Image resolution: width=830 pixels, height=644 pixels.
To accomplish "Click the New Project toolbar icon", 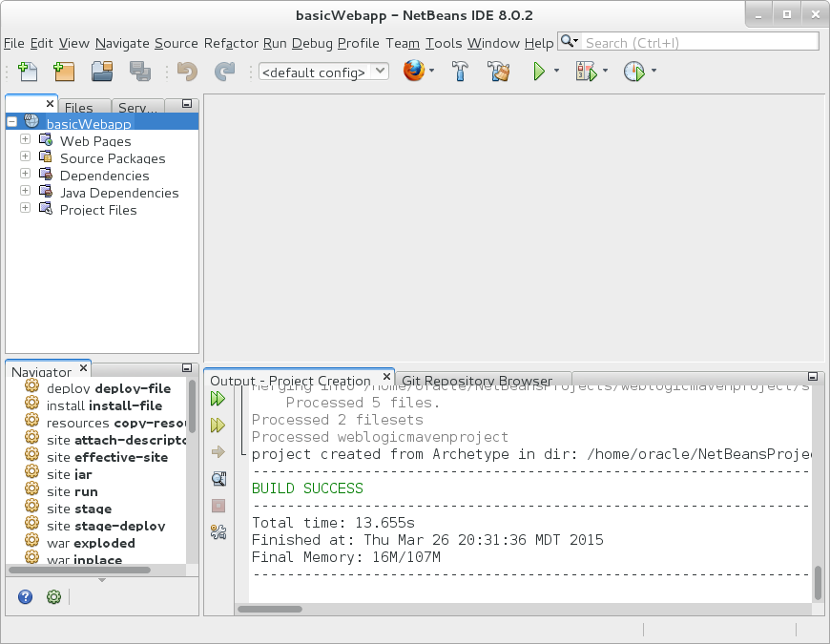I will pyautogui.click(x=64, y=72).
